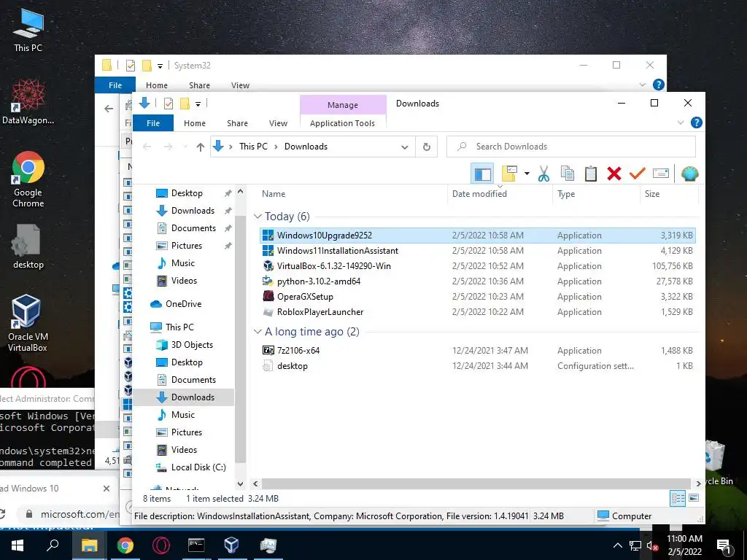Click the Home tab in System32 window

tap(156, 85)
